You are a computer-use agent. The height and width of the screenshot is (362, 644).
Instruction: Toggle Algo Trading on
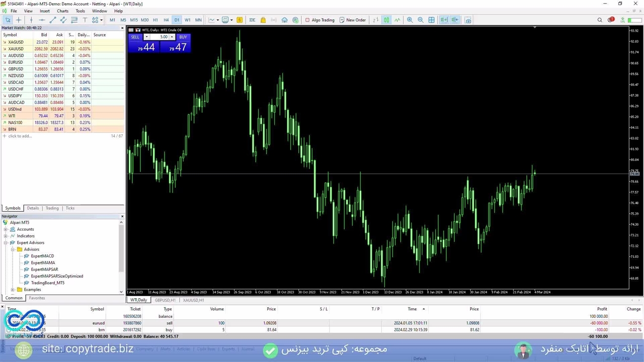[319, 20]
